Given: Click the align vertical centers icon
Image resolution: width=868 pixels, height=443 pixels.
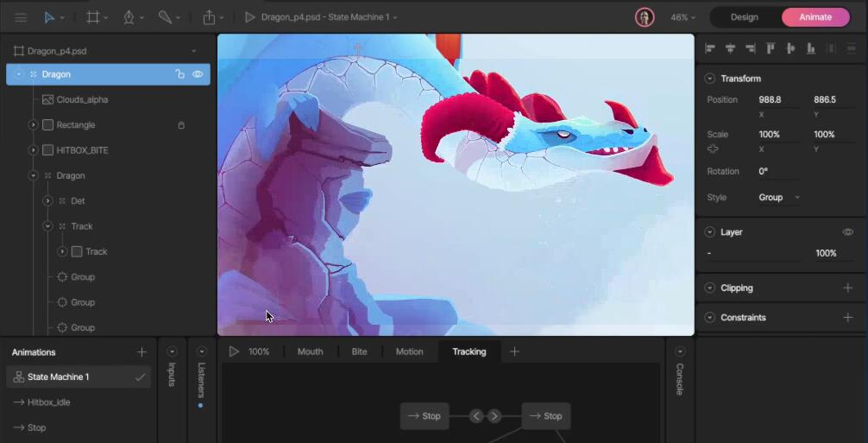Looking at the screenshot, I should [790, 48].
